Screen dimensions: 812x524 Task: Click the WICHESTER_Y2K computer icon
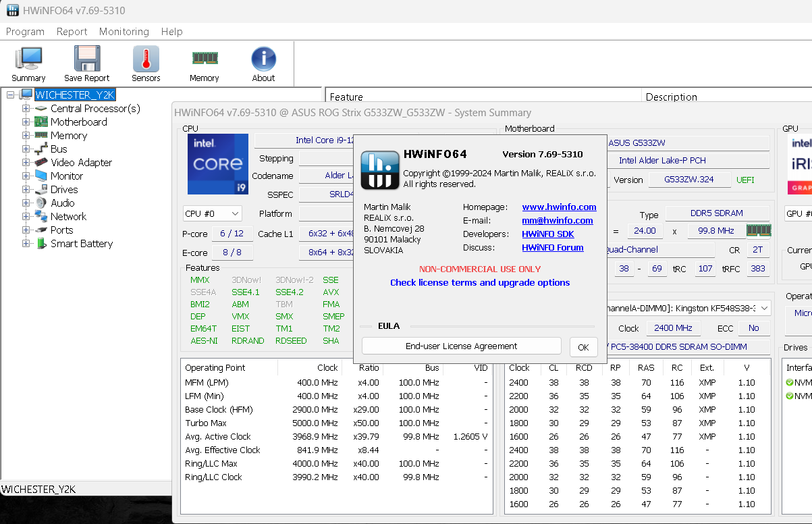pyautogui.click(x=26, y=95)
